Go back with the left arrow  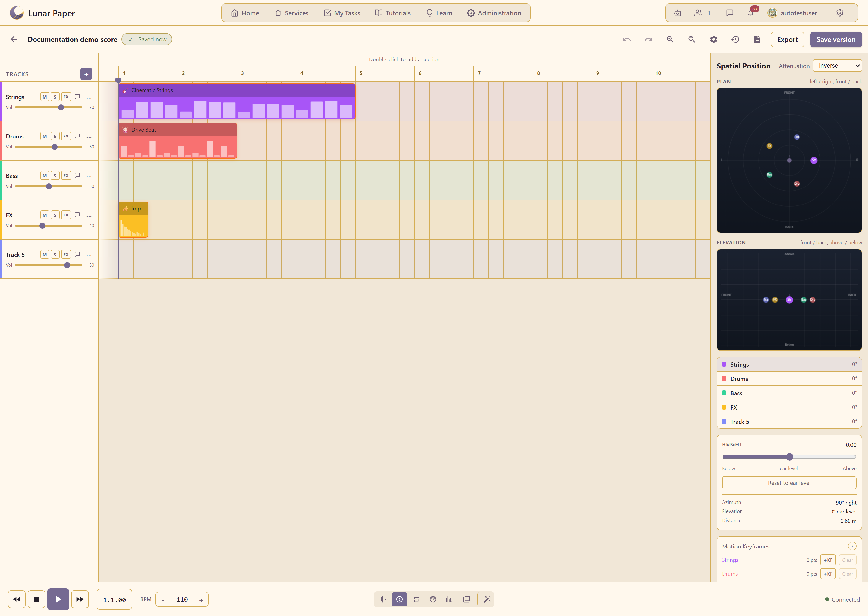pyautogui.click(x=14, y=39)
